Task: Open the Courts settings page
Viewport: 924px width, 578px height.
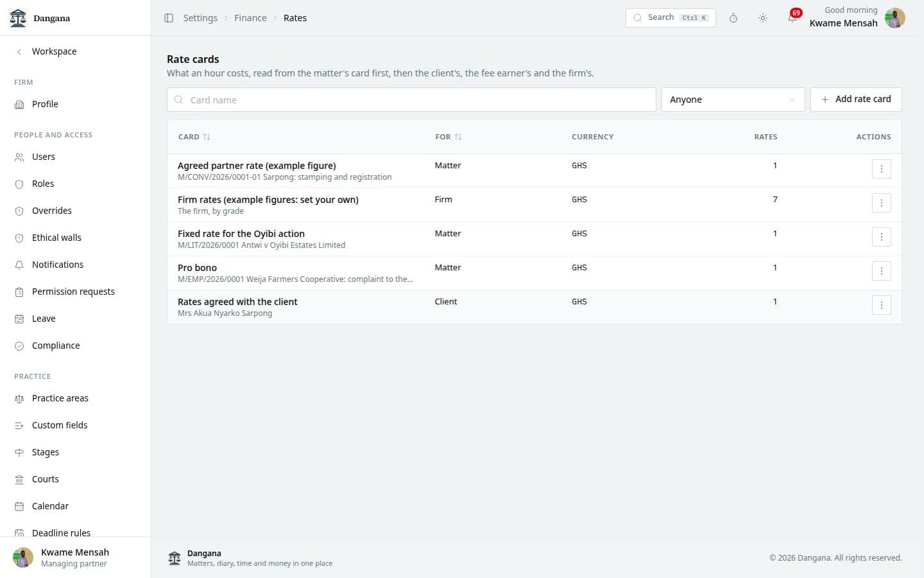Action: point(75,479)
